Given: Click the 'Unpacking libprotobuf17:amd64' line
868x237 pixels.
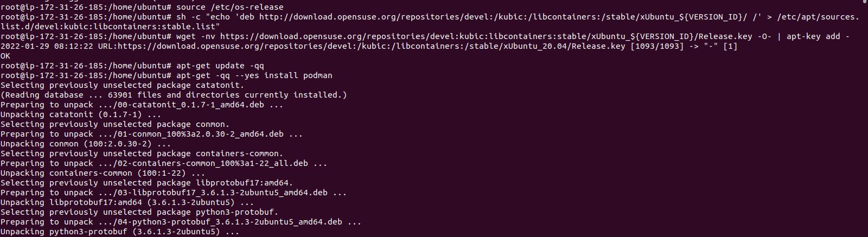Looking at the screenshot, I should [127, 202].
